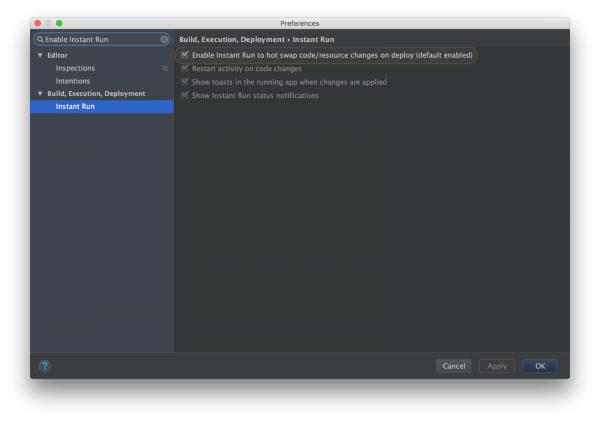Click the green zoom window button
The image size is (600, 422).
pos(59,23)
